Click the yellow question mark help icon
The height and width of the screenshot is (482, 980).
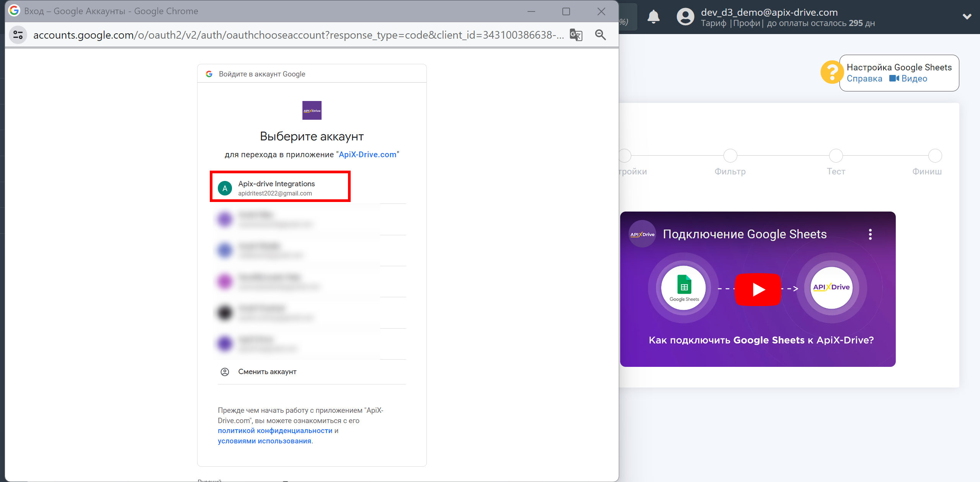click(x=831, y=72)
